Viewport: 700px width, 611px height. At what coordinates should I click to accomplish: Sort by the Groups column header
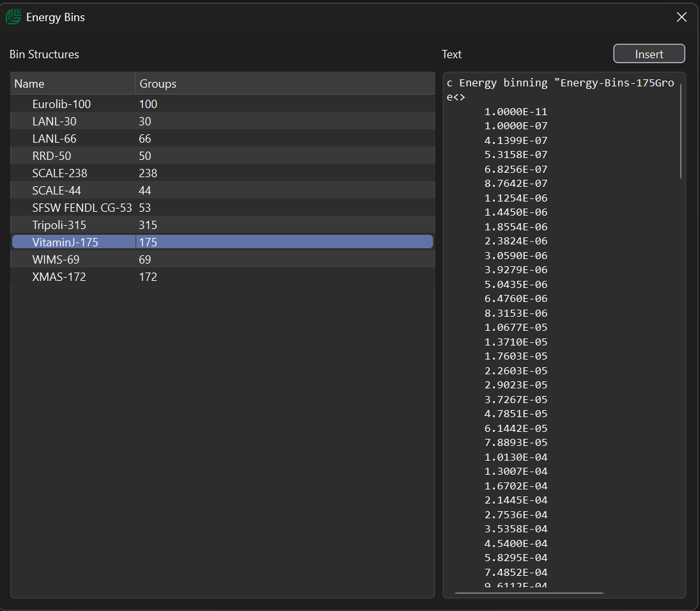pyautogui.click(x=285, y=84)
